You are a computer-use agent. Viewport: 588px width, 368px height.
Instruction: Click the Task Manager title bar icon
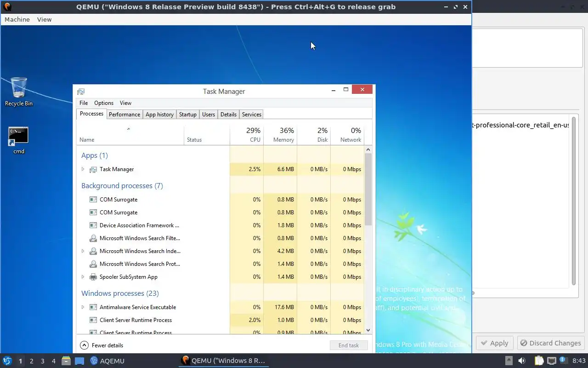(81, 92)
